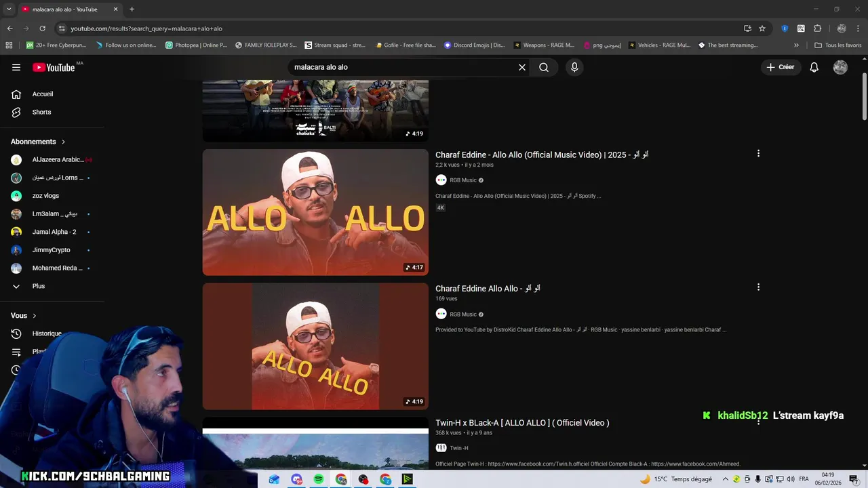Open AlJazeera Arabic subscription channel

52,159
